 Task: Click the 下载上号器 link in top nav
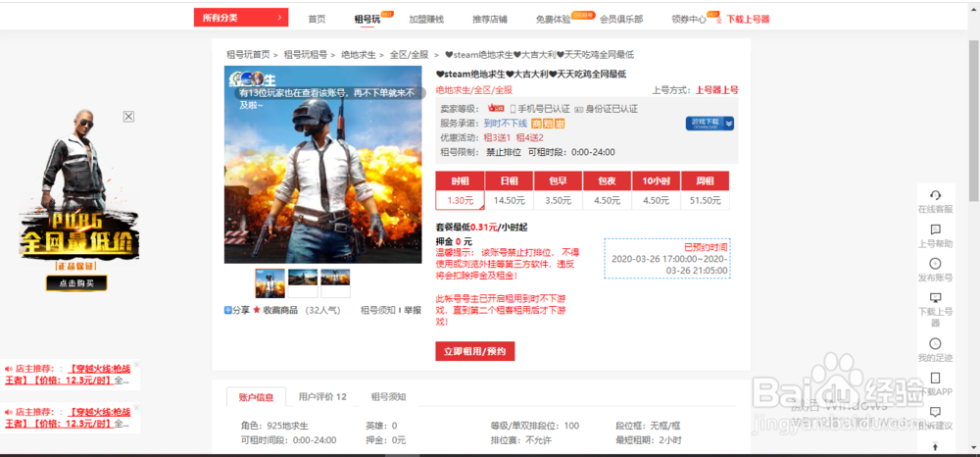tap(748, 20)
